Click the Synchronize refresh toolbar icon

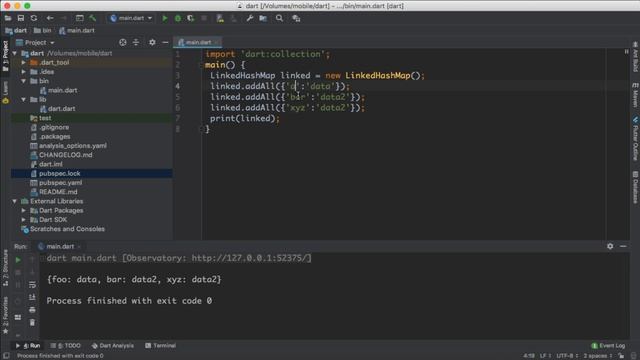pos(34,18)
